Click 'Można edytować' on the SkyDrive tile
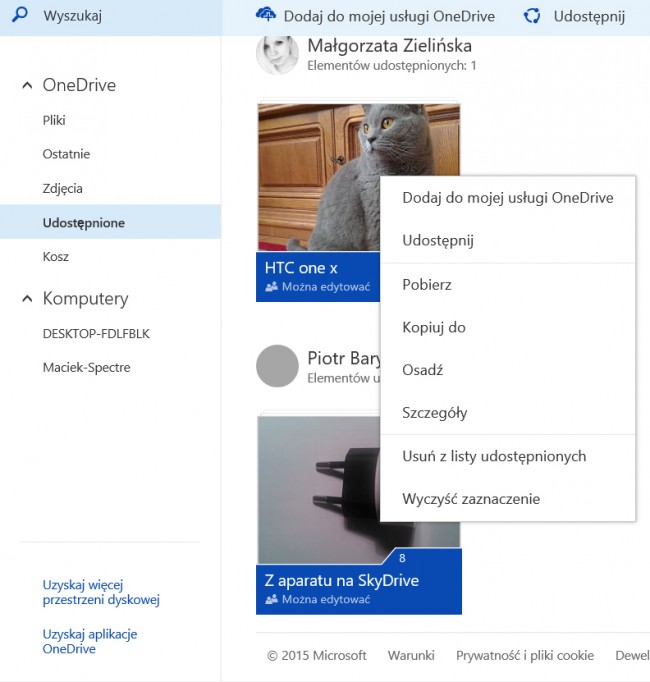The height and width of the screenshot is (682, 650). 326,599
